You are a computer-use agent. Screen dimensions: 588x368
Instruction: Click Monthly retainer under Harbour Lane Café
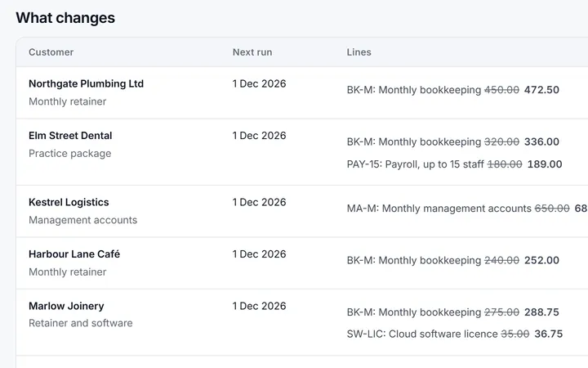(68, 272)
